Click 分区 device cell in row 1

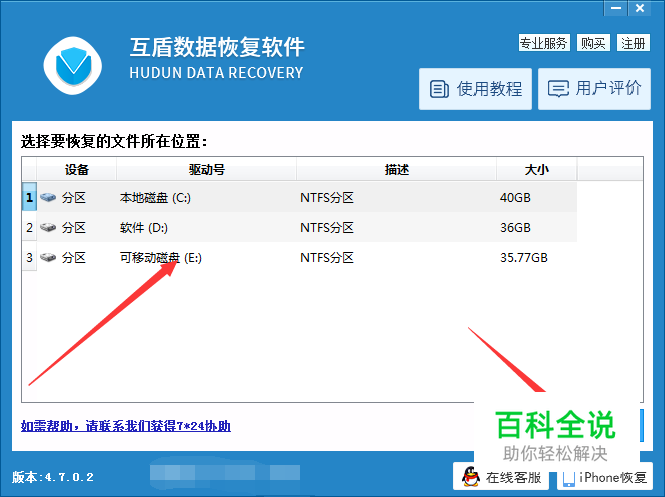pos(74,198)
